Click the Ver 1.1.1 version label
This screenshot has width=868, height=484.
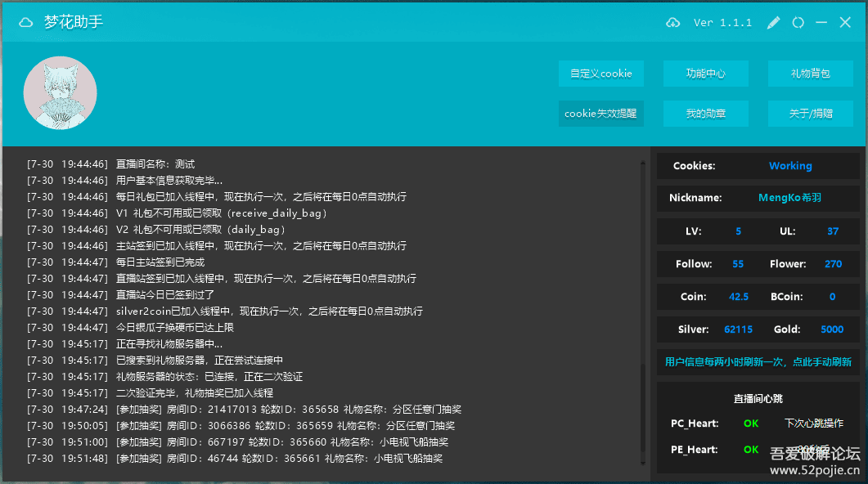pos(722,22)
